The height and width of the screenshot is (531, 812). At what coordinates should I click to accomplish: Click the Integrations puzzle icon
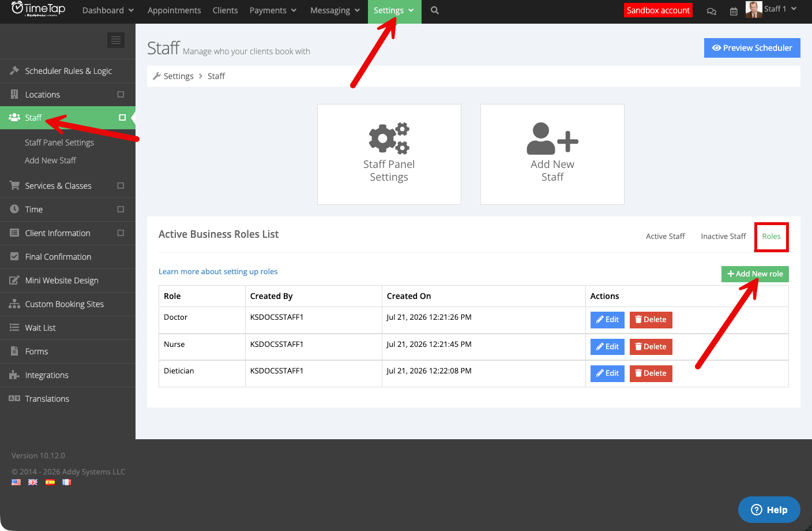[14, 375]
